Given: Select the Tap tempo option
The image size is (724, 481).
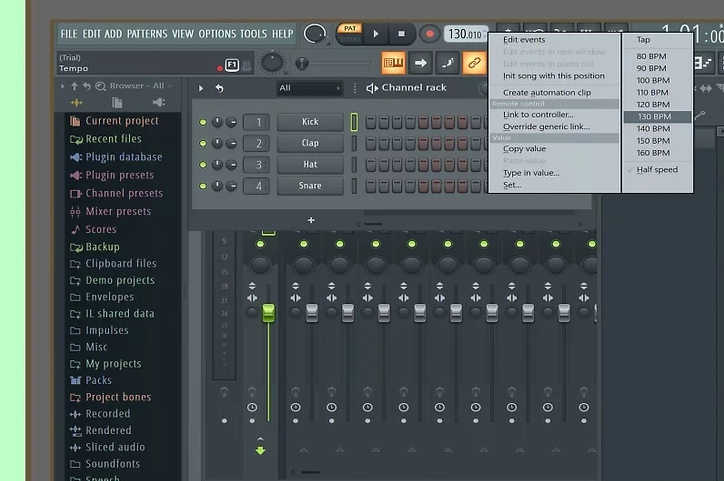Looking at the screenshot, I should (657, 40).
